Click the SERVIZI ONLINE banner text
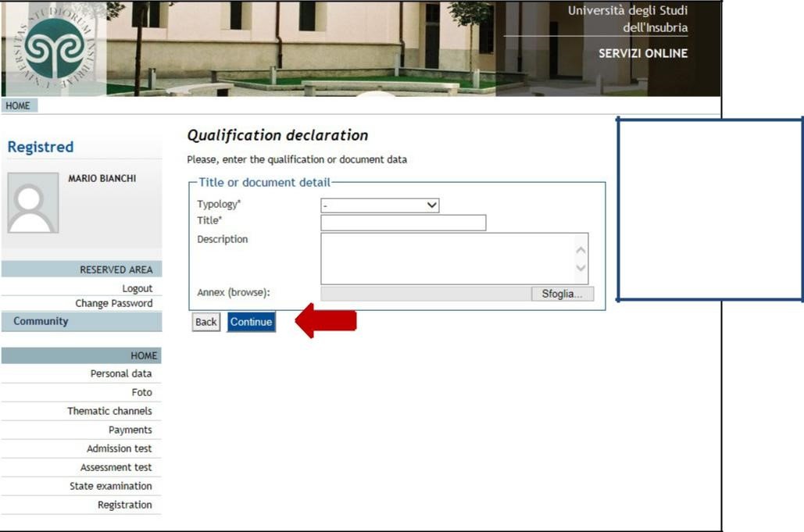The height and width of the screenshot is (532, 804). click(643, 53)
